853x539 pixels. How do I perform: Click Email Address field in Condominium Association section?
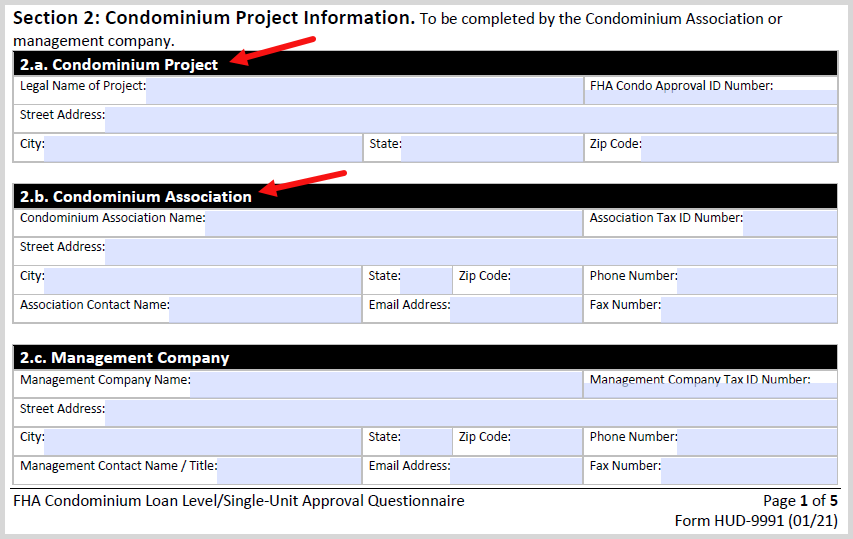tap(515, 309)
